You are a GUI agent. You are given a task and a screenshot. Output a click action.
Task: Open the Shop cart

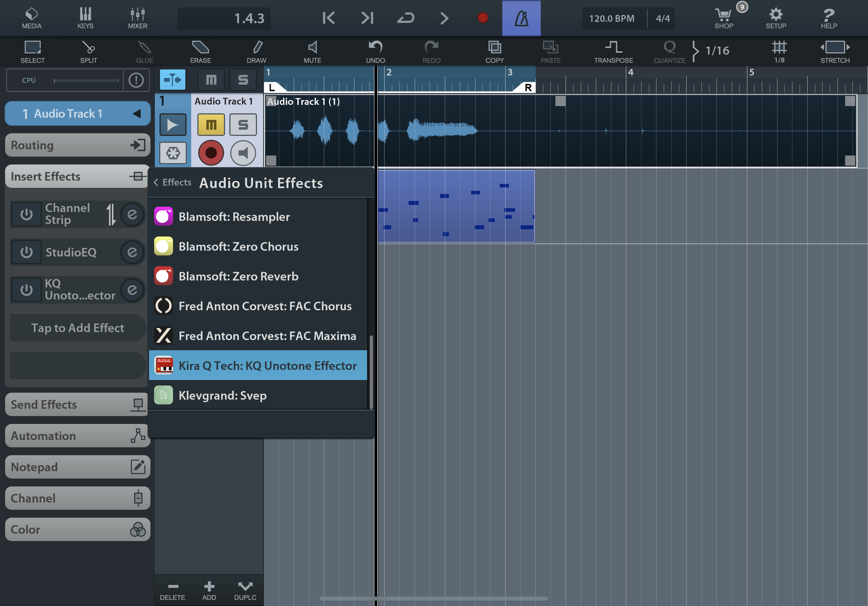724,18
